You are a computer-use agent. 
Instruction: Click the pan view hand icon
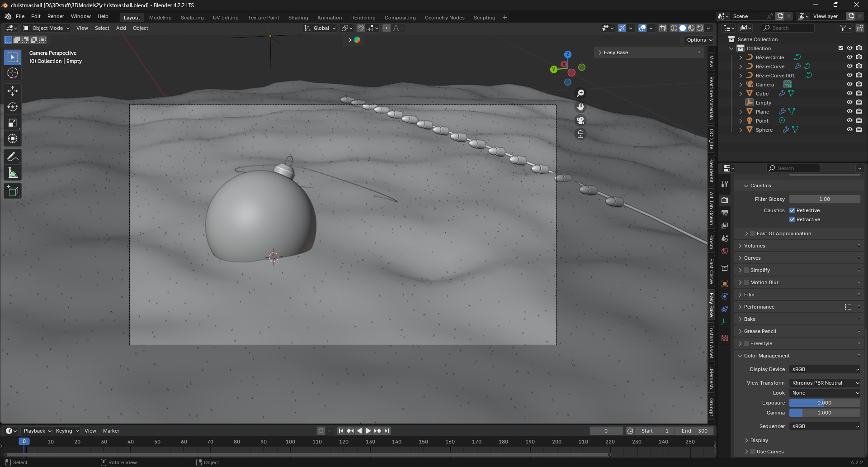pyautogui.click(x=580, y=107)
